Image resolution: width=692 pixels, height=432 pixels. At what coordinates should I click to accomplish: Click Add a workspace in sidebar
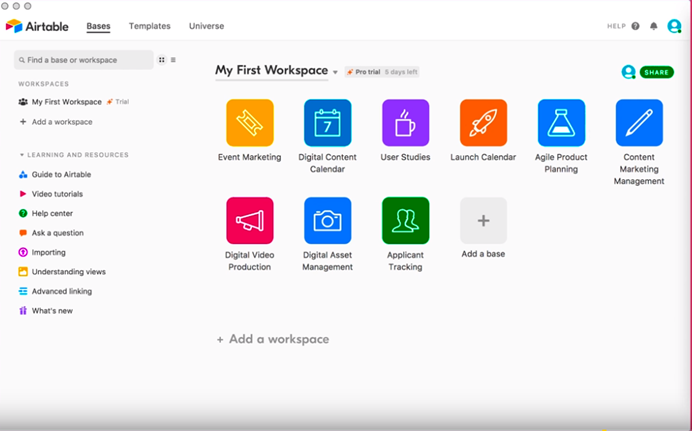(56, 122)
